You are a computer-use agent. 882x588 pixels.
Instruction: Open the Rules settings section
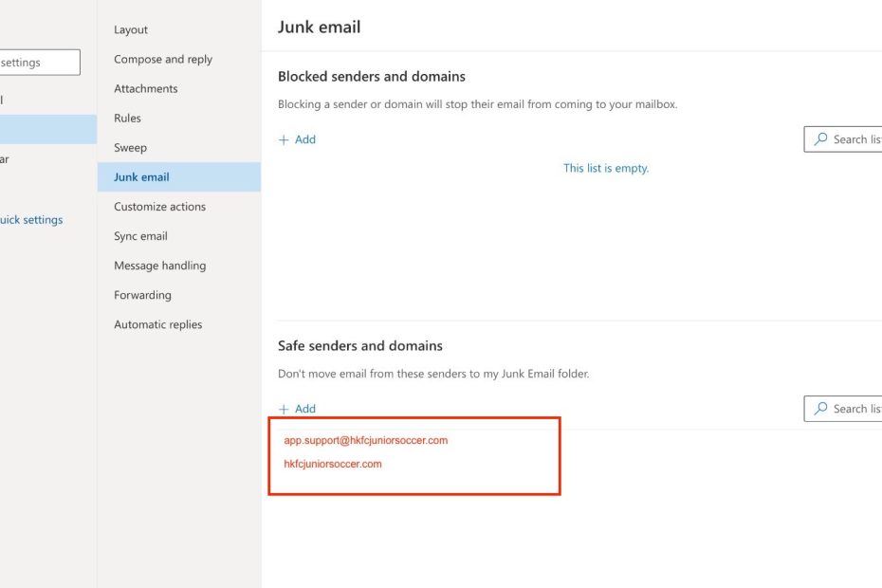pyautogui.click(x=127, y=118)
